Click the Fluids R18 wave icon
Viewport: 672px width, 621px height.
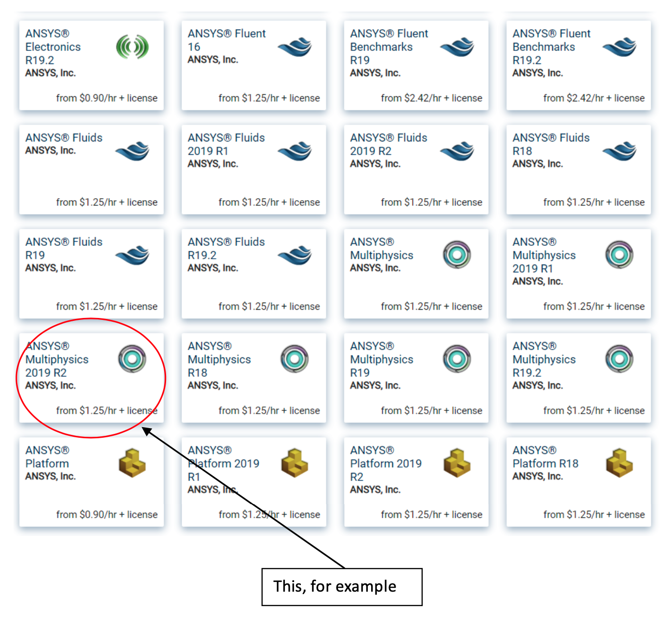(x=620, y=151)
